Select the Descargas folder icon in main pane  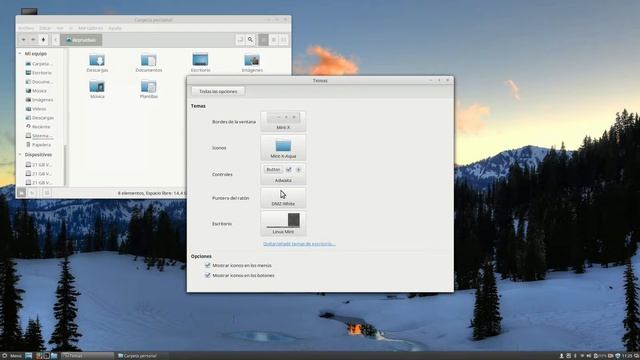click(x=97, y=63)
